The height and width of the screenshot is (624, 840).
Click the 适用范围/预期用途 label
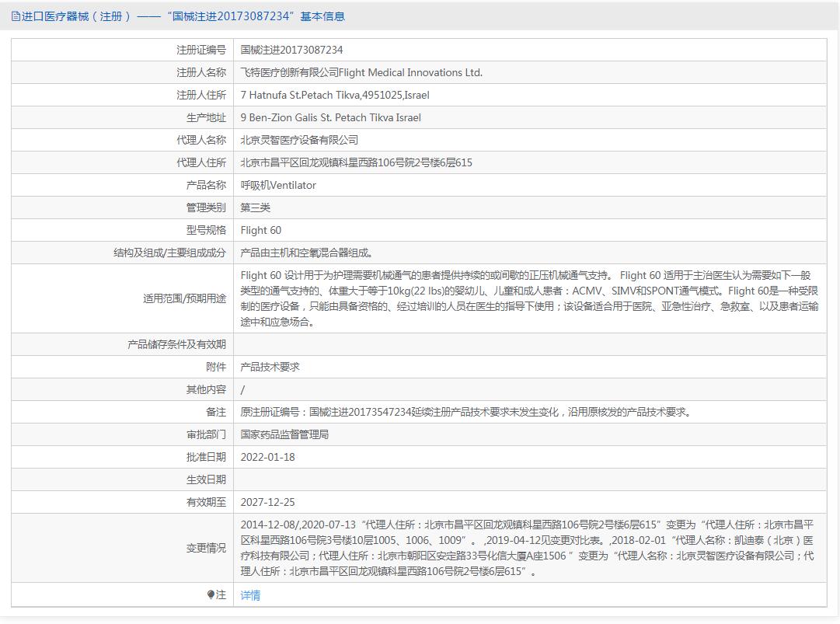(184, 298)
